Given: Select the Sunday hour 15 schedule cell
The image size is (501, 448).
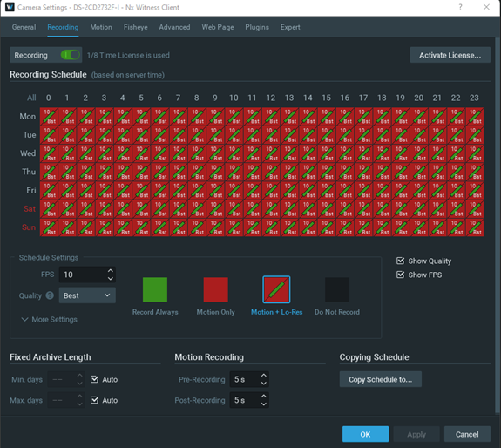Looking at the screenshot, I should pyautogui.click(x=327, y=227).
